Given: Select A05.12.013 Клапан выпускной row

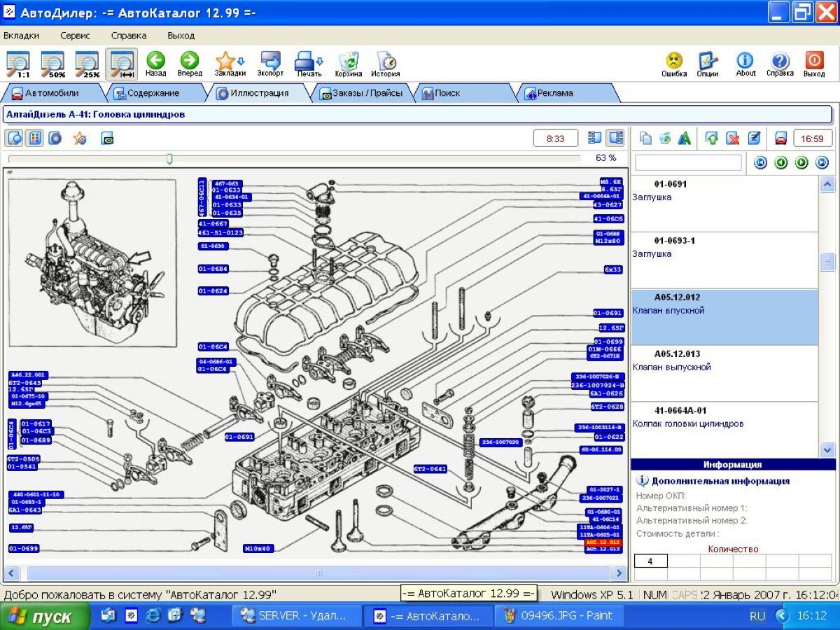Looking at the screenshot, I should 724,374.
